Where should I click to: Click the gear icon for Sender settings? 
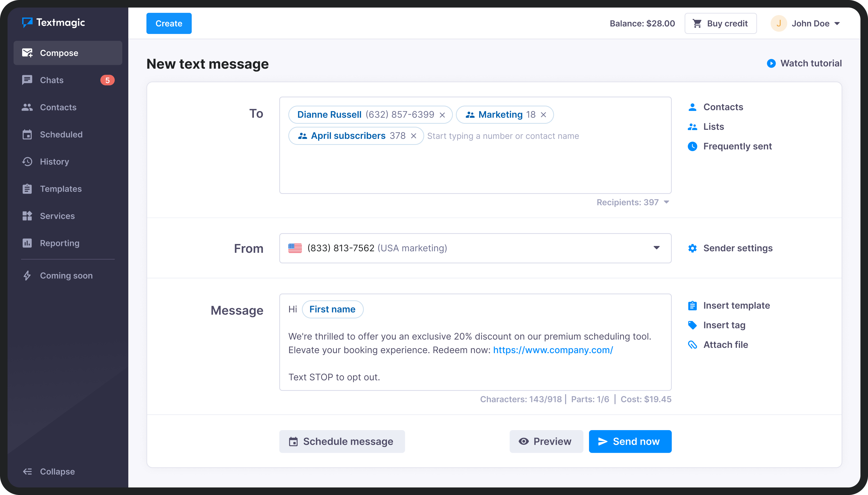click(692, 248)
